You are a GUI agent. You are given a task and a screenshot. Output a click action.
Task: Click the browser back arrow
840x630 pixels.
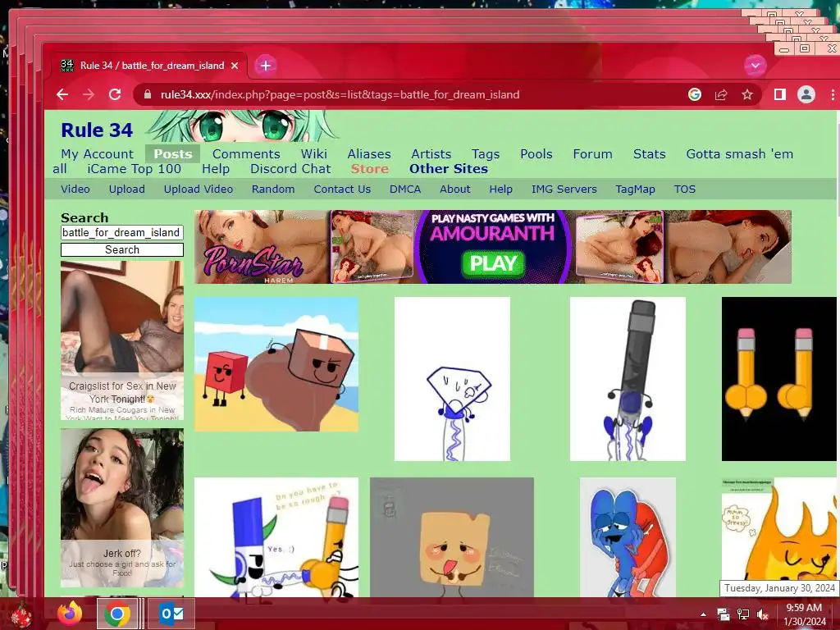pos(62,95)
